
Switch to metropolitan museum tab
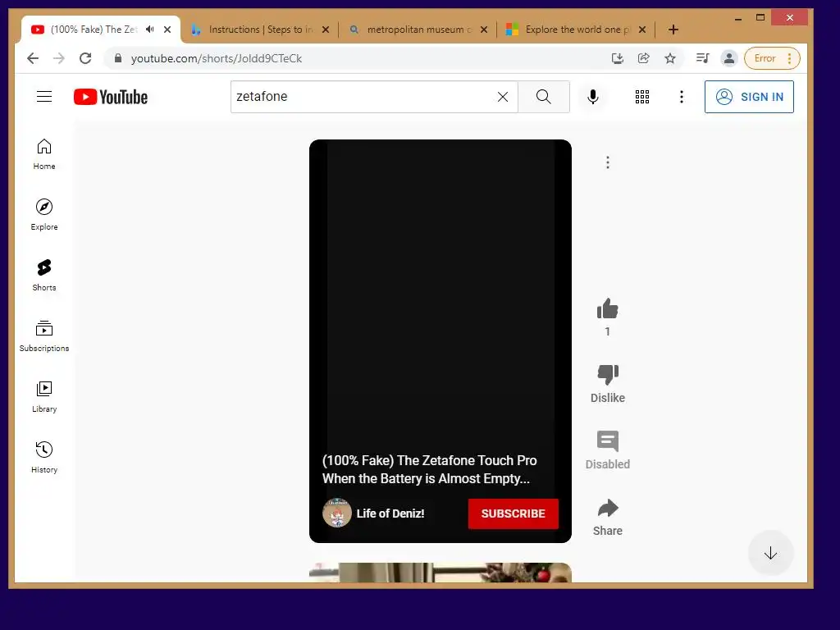click(418, 30)
